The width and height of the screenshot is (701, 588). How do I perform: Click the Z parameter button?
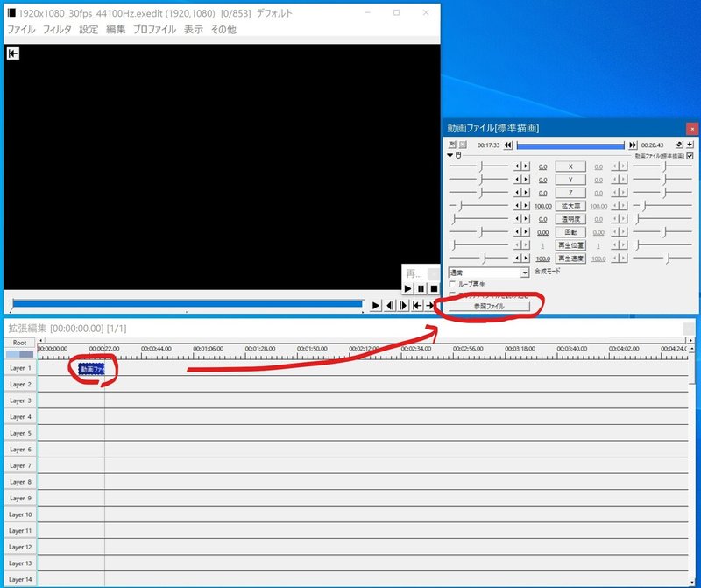(570, 193)
